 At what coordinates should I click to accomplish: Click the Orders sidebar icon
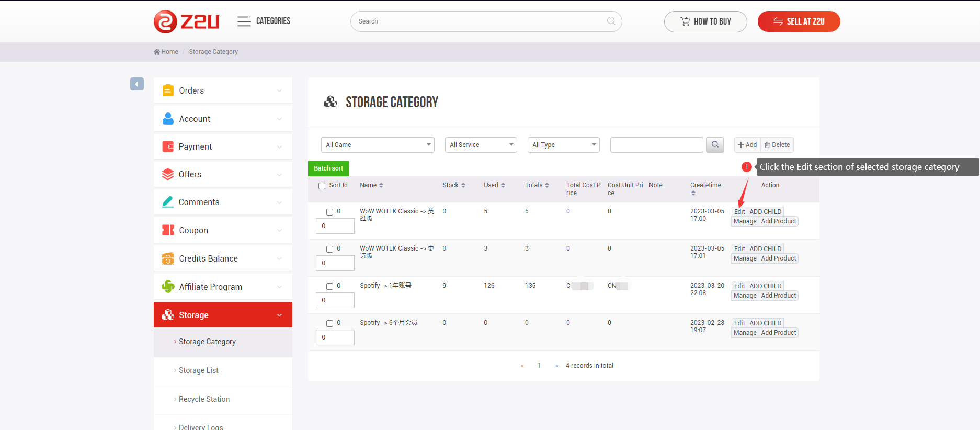coord(168,90)
